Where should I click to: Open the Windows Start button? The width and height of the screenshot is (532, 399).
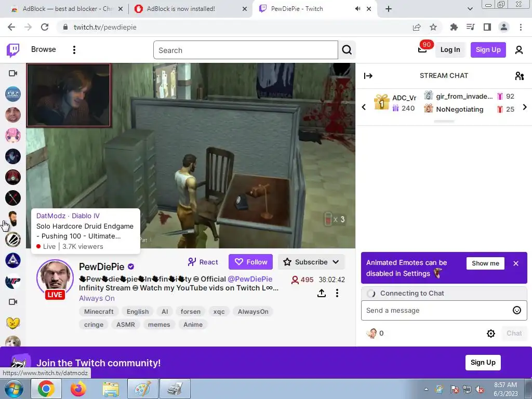14,389
